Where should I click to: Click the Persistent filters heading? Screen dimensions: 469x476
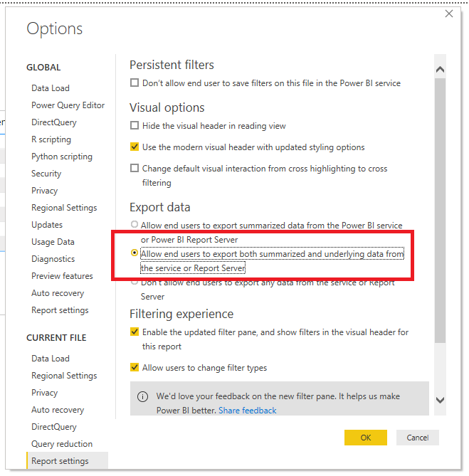point(172,65)
